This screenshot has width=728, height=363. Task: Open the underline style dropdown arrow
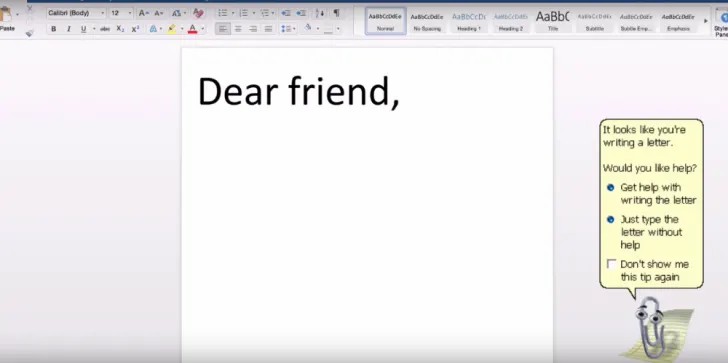pyautogui.click(x=94, y=29)
